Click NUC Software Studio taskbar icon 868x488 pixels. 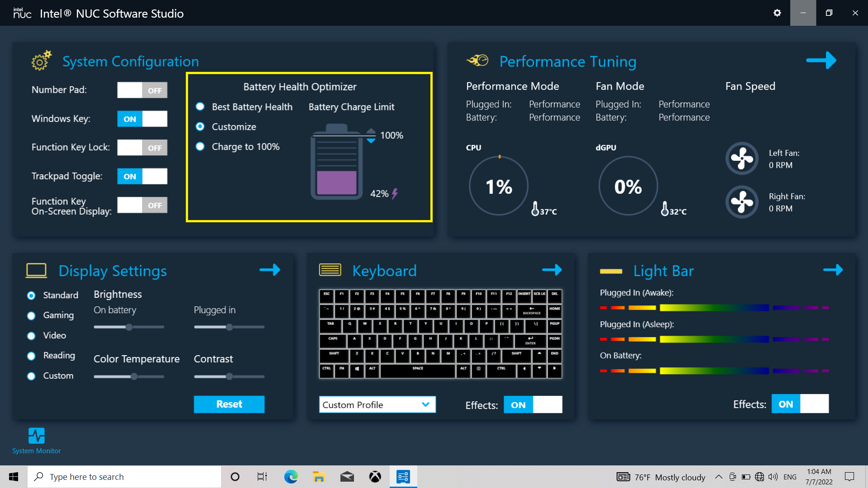click(x=403, y=477)
